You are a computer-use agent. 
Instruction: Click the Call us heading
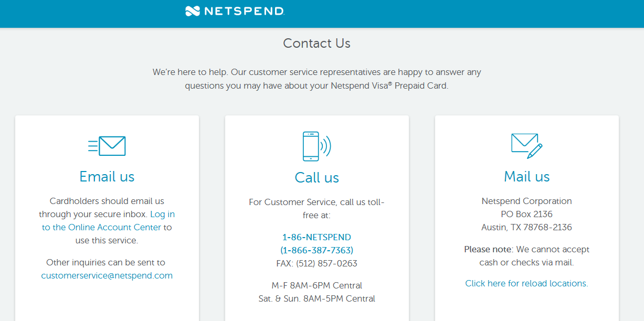(317, 178)
